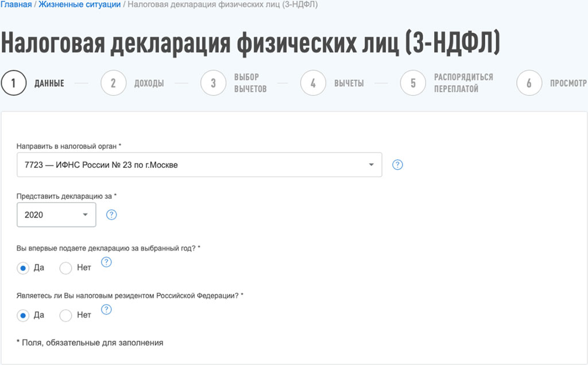Click help icon next to tax authority field
Viewport: 588px width, 365px height.
[397, 165]
